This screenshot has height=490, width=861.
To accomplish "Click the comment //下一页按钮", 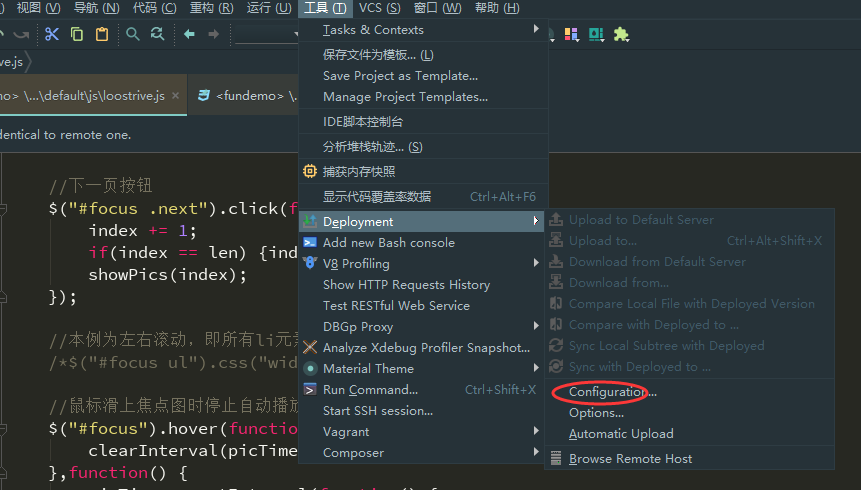I will tap(100, 185).
